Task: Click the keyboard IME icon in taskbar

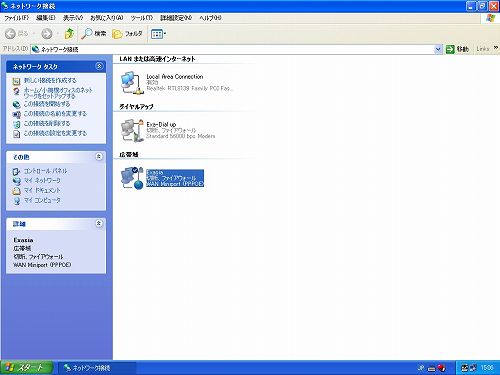Action: click(432, 369)
